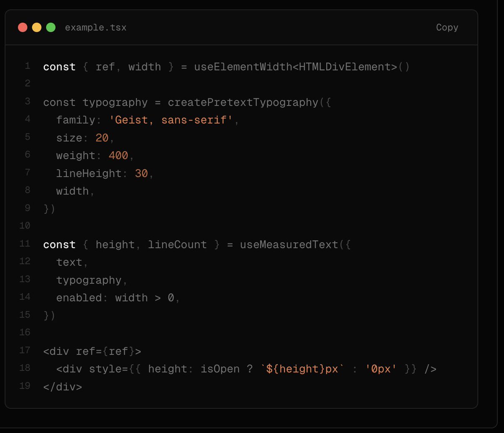Click the 'Geist, sans-serif' string
Screen dimensions: 504x433
171,120
